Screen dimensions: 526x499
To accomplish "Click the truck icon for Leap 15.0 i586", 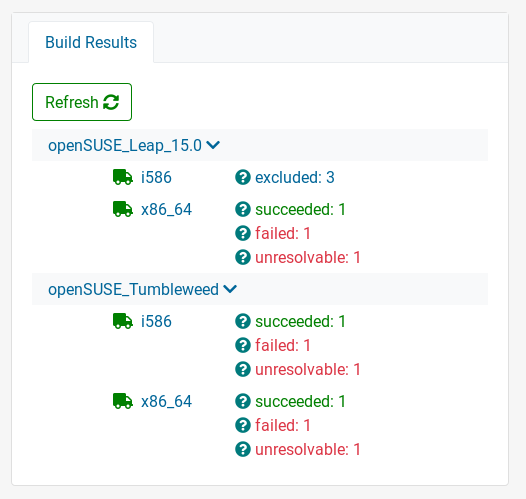I will click(x=123, y=177).
